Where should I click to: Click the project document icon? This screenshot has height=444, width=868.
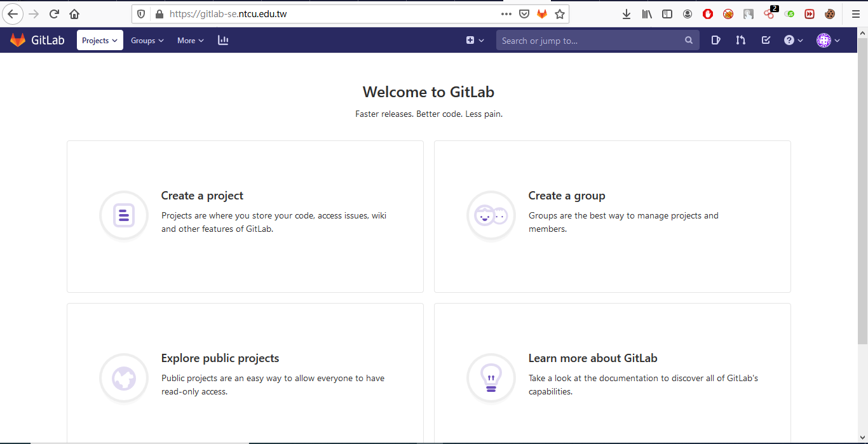point(124,215)
